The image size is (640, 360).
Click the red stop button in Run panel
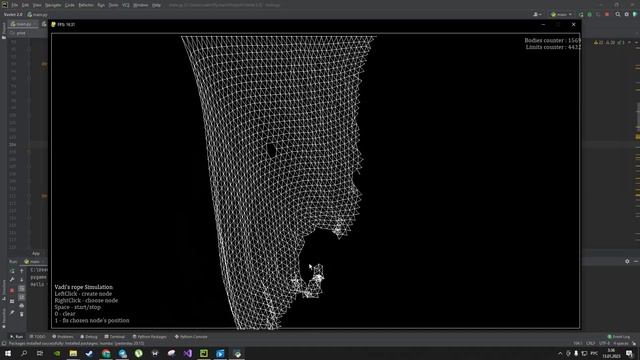tap(12, 291)
